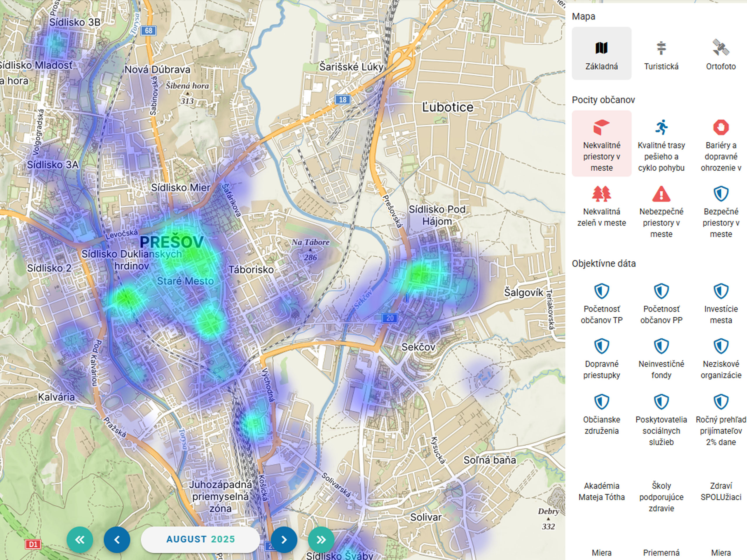Click the Šafárikova street label
This screenshot has width=747, height=560.
(232, 200)
